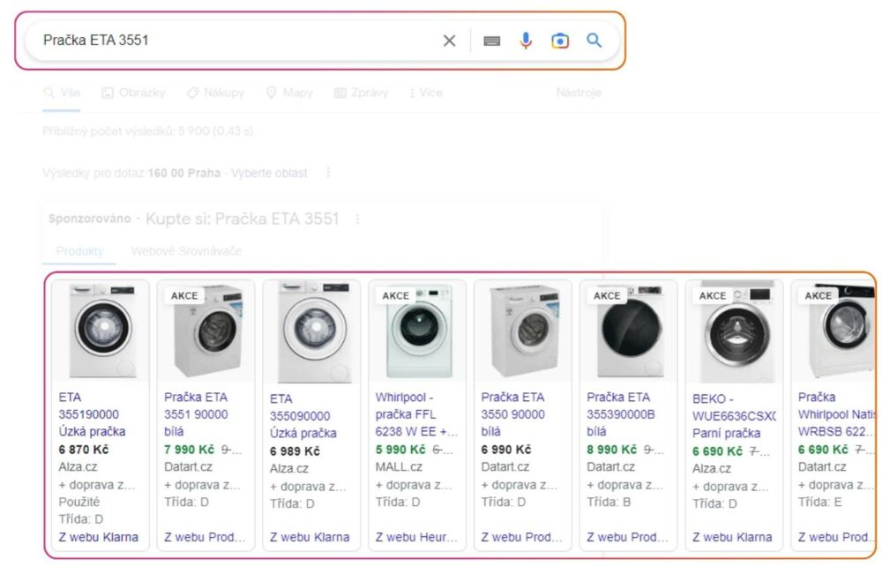Open BEKO WUE6636CSX0 Parní pračka listing
This screenshot has height=588, width=882.
click(734, 416)
